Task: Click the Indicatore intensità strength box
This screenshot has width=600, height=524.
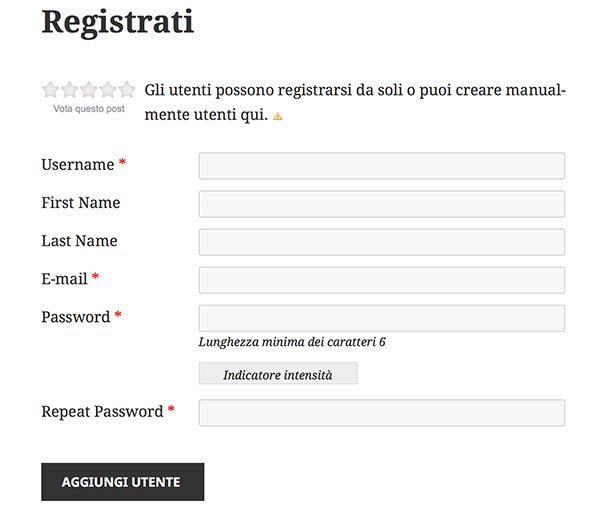Action: tap(278, 374)
